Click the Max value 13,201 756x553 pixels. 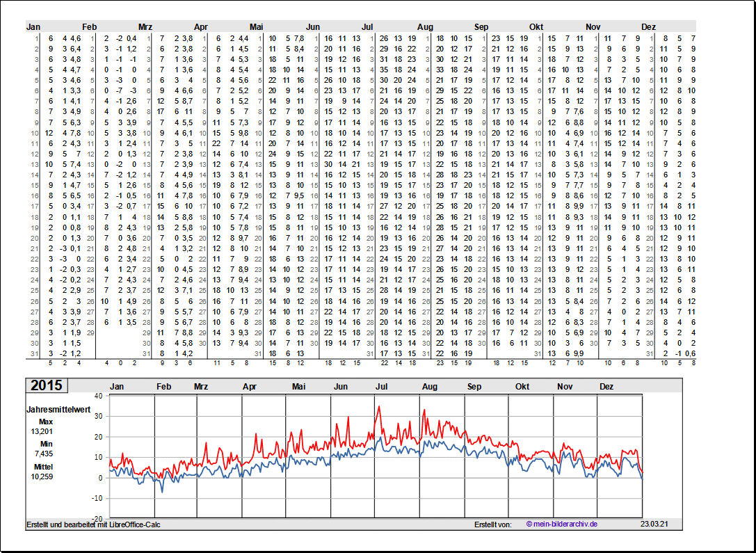click(41, 431)
